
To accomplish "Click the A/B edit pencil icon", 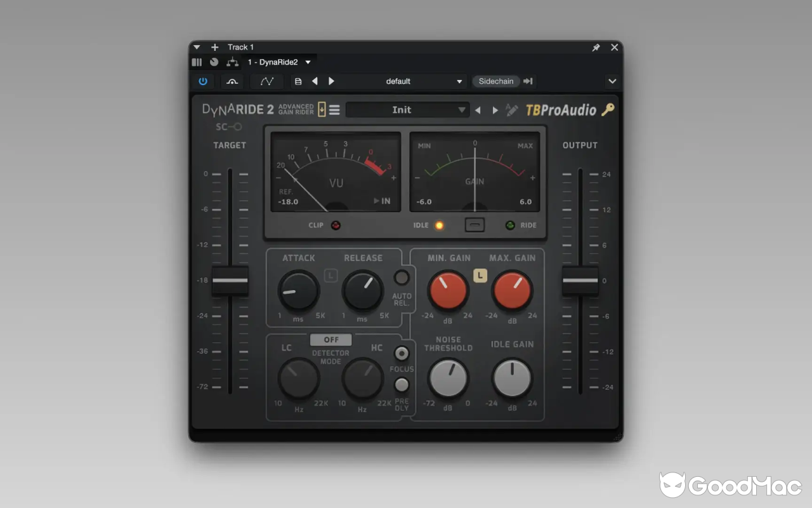I will pos(512,110).
